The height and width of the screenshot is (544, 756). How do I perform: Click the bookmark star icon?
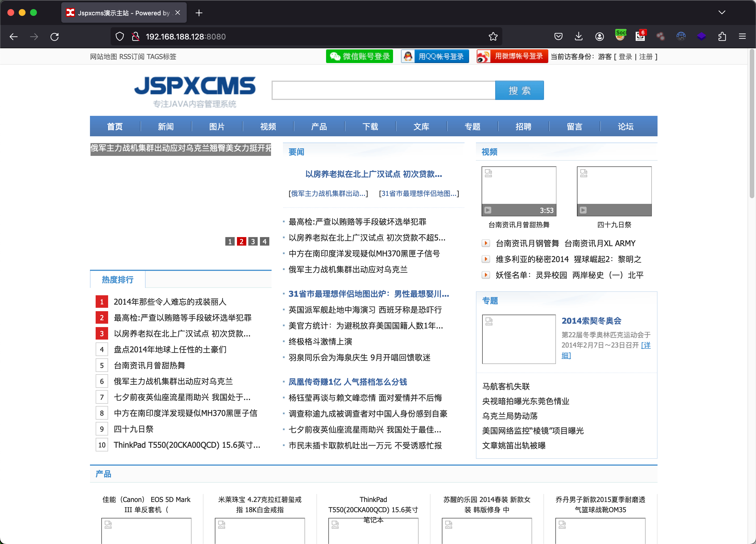pos(493,36)
